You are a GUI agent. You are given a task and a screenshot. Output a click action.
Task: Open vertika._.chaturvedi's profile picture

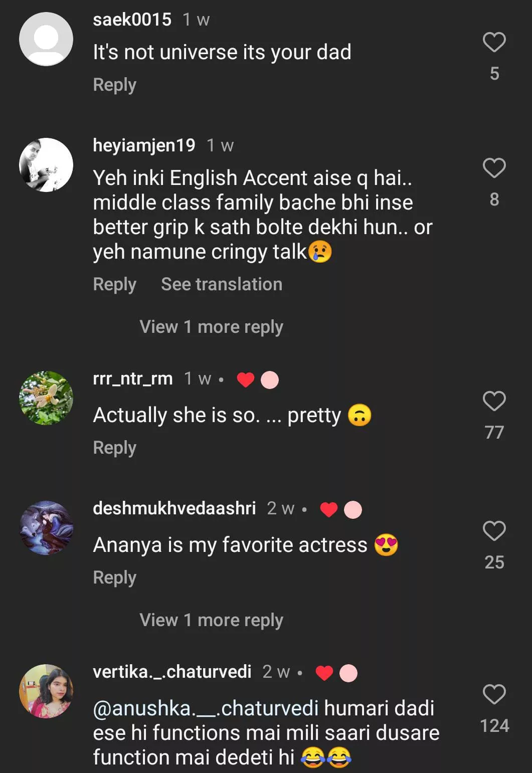pos(46,691)
